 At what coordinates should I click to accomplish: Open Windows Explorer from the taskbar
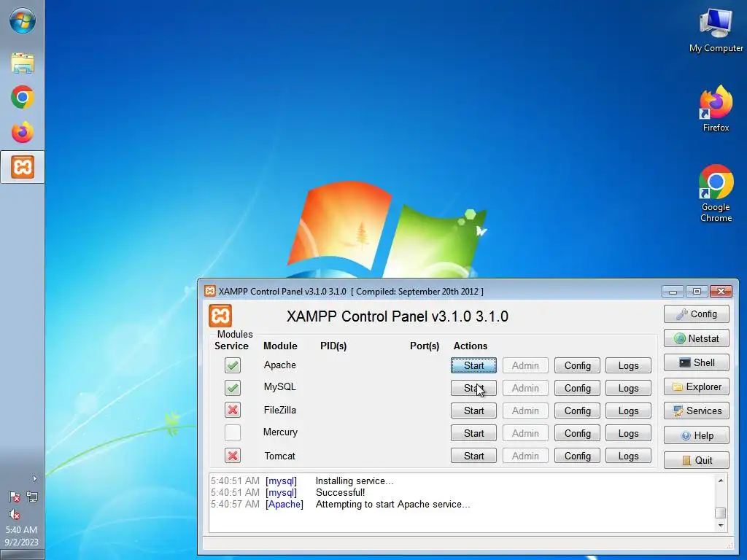(23, 63)
